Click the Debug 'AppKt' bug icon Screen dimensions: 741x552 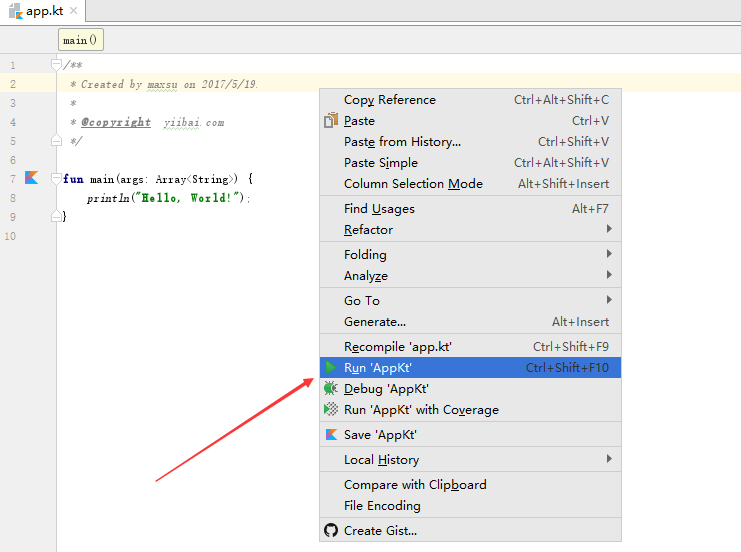pos(331,389)
